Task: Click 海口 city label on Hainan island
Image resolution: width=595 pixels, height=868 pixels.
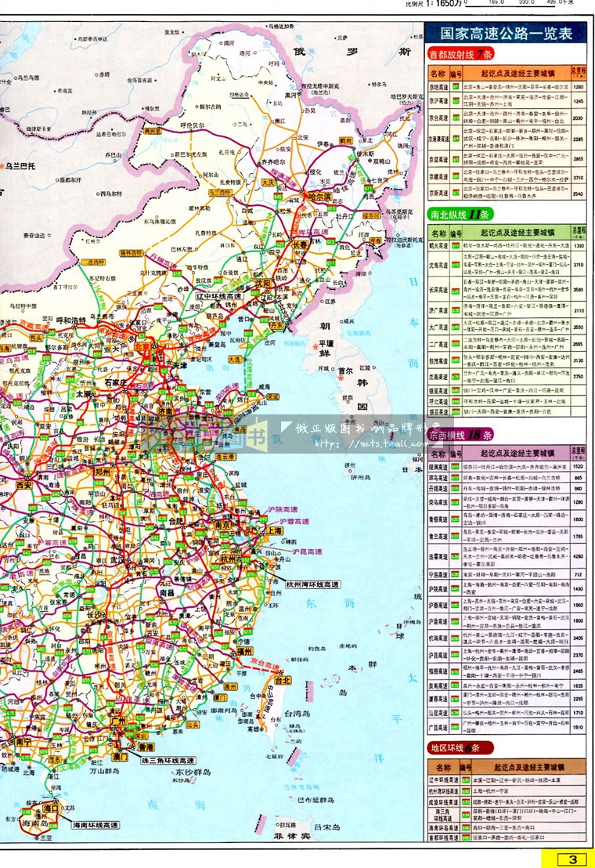Action: [51, 808]
